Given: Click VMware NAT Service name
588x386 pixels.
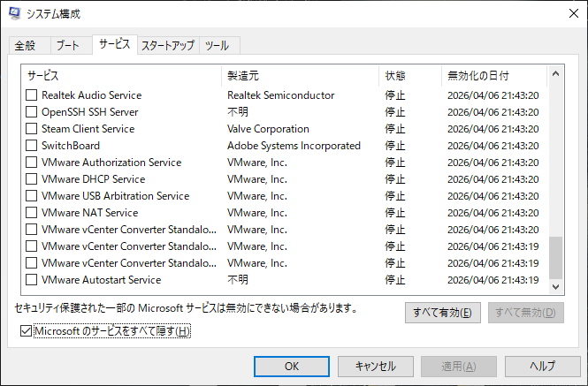Looking at the screenshot, I should pos(90,213).
